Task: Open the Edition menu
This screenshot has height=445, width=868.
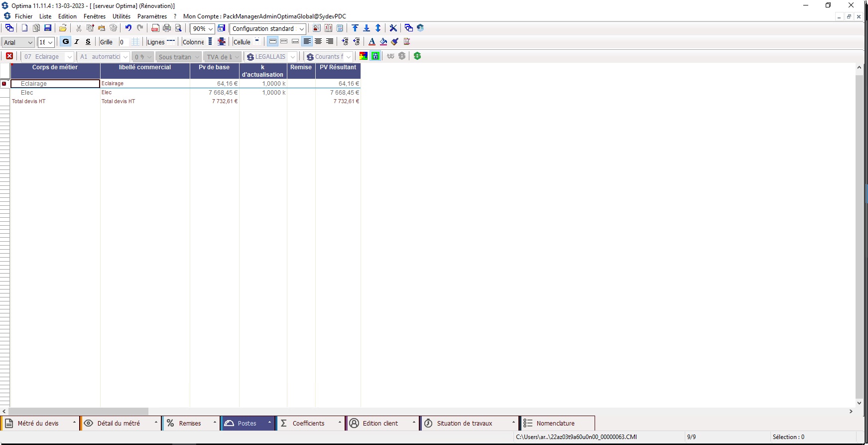Action: (x=67, y=16)
